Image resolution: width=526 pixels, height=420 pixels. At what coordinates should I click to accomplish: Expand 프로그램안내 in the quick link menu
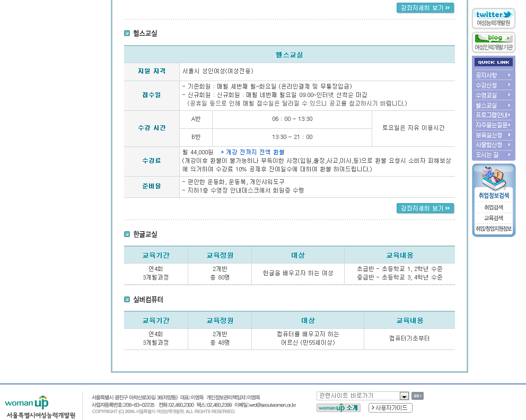point(493,115)
